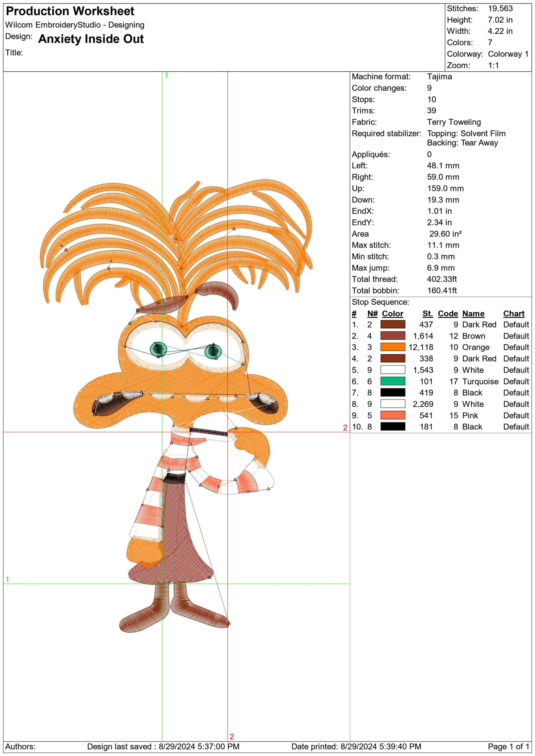Click the Turquoise stitch count '101'
Image resolution: width=535 pixels, height=756 pixels.
(426, 381)
